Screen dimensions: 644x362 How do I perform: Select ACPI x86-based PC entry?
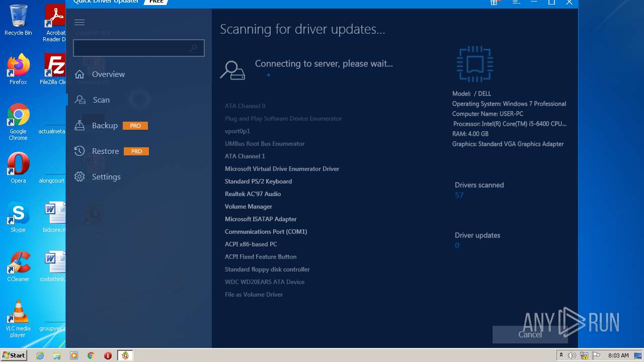pyautogui.click(x=251, y=244)
